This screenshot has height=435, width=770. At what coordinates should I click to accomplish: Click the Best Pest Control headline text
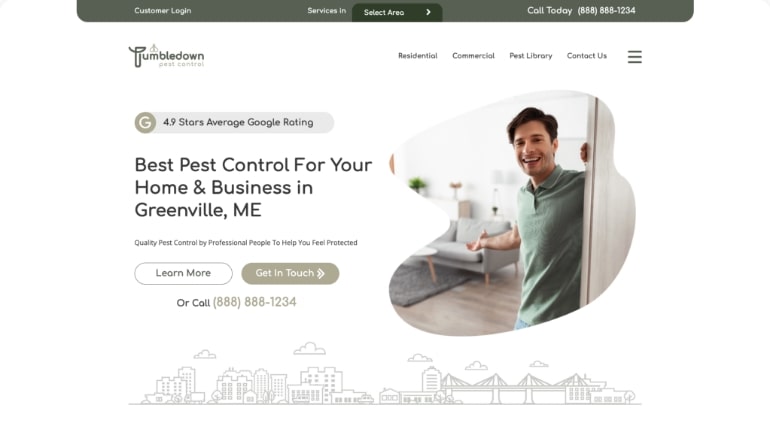point(253,188)
